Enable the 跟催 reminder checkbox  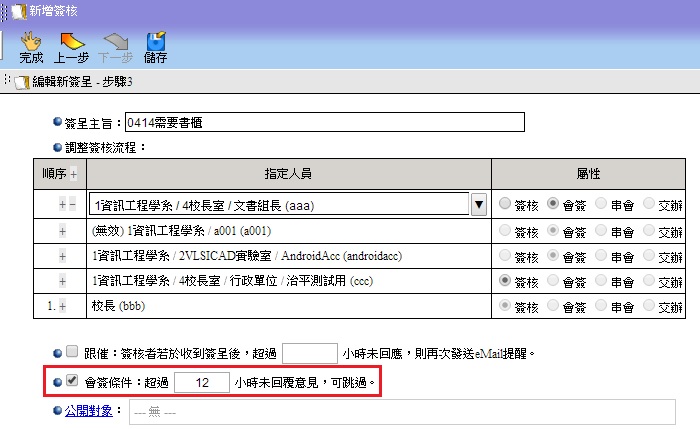point(71,352)
